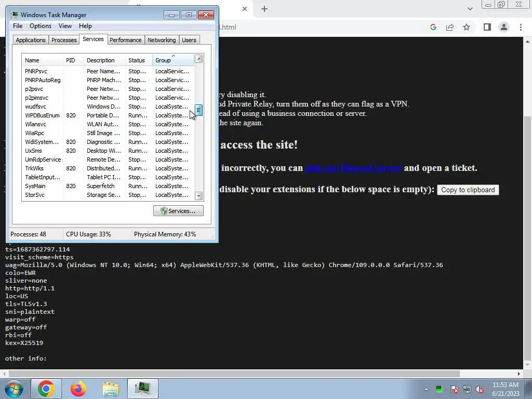The image size is (532, 399).
Task: Sort services by Name column
Action: point(43,60)
